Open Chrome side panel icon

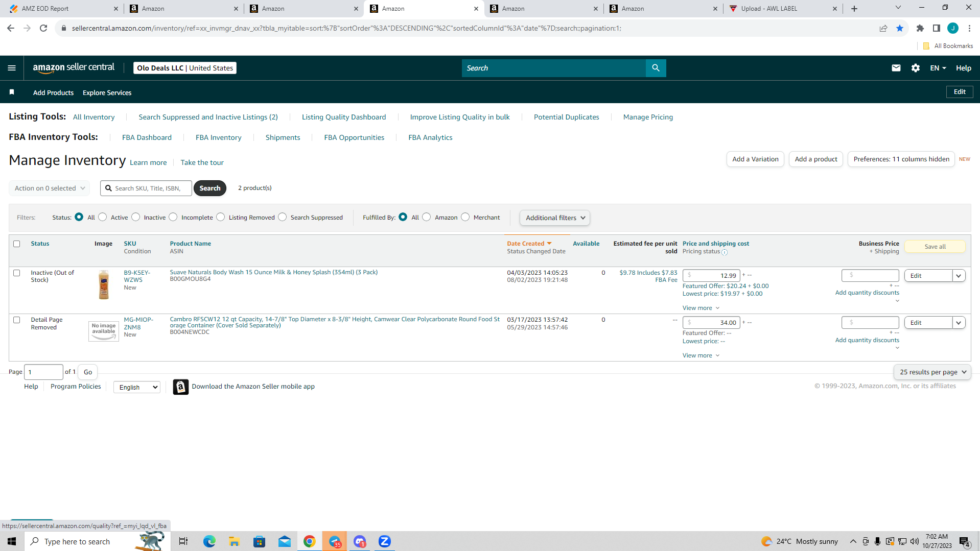[x=936, y=28]
